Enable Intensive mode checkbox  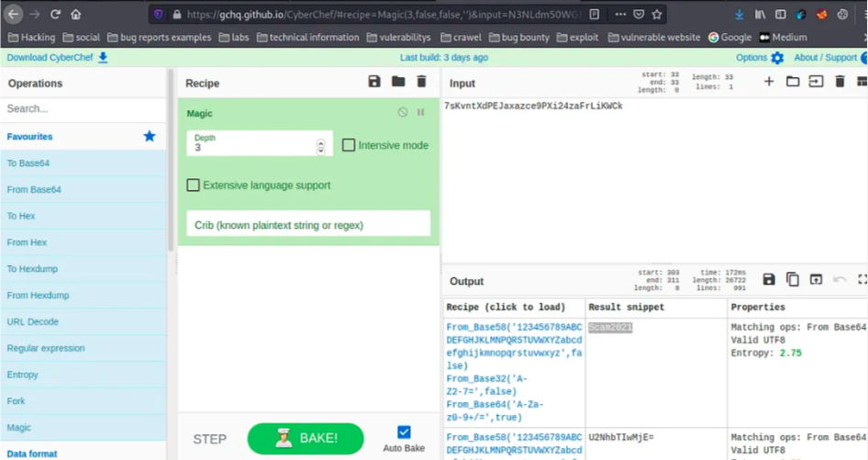click(349, 145)
